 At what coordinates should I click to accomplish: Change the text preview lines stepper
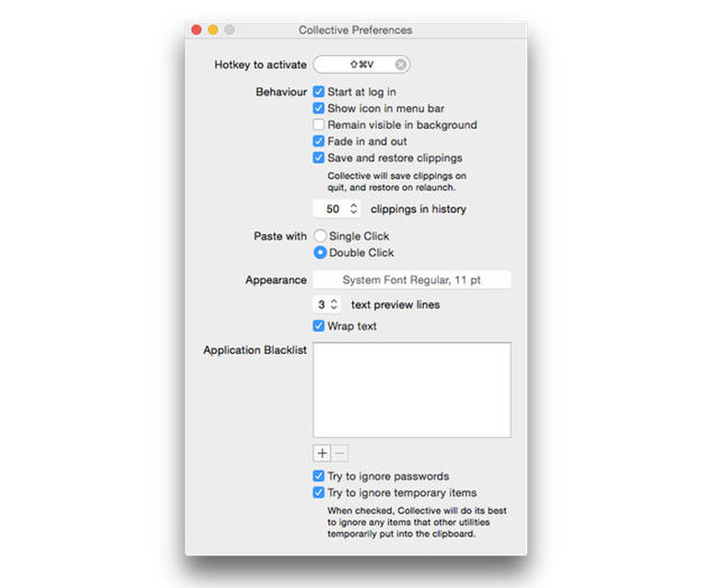(334, 304)
